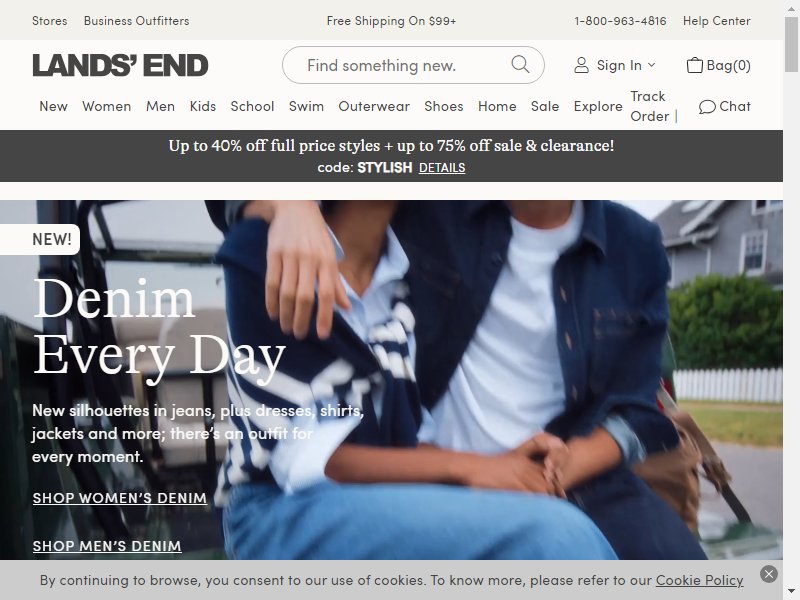Open the Cookie Policy link

point(699,580)
